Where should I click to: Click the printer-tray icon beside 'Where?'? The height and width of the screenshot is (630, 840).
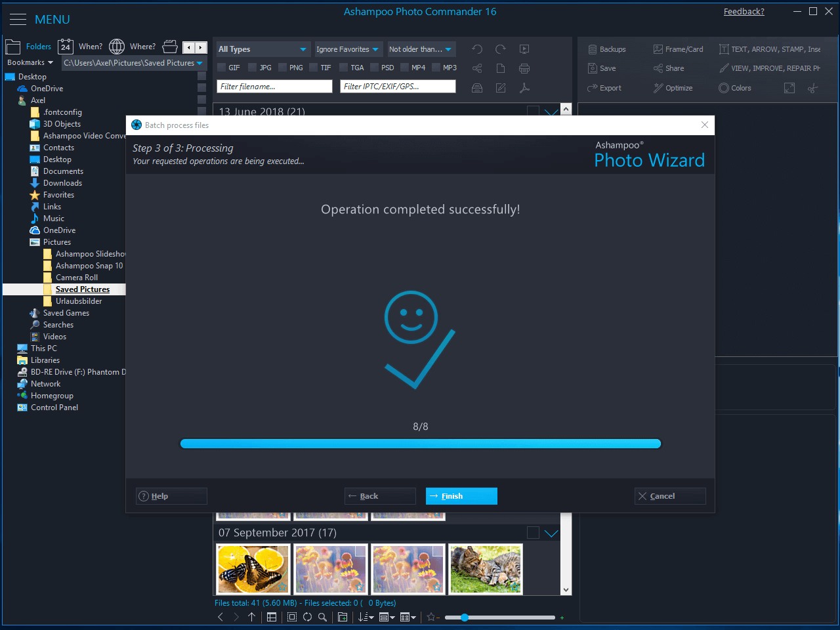170,47
